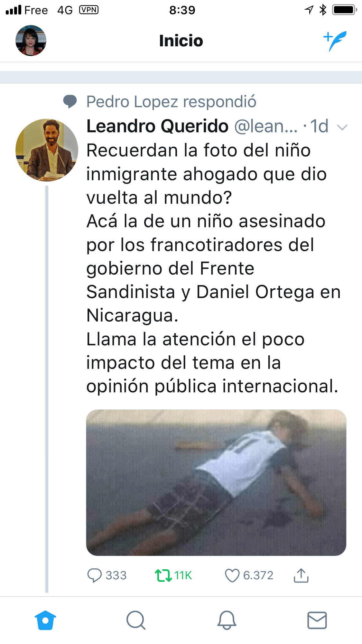
Task: Compose a new tweet with feather icon
Action: (335, 41)
